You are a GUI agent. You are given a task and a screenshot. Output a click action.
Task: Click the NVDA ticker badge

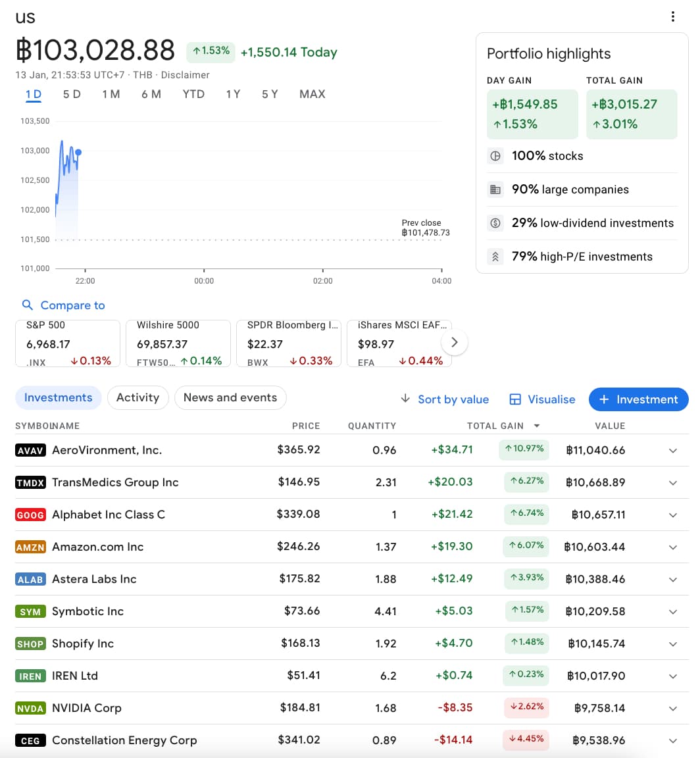pyautogui.click(x=30, y=708)
